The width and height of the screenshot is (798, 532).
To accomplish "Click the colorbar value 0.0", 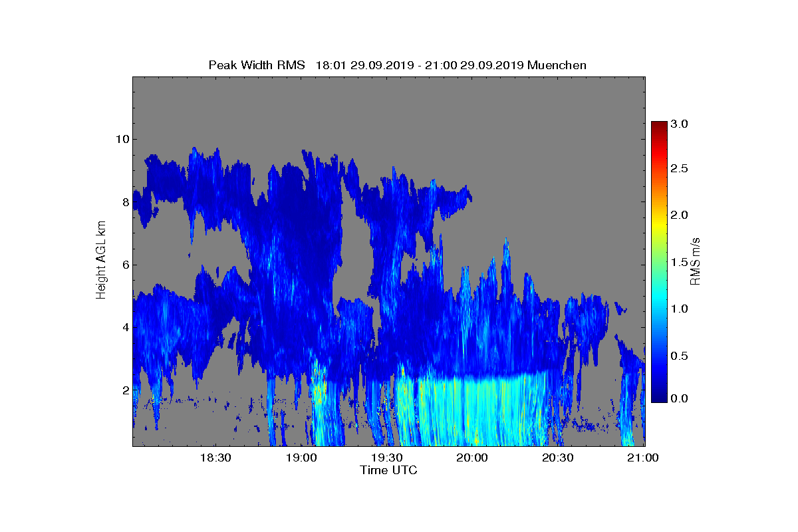I will tap(679, 398).
